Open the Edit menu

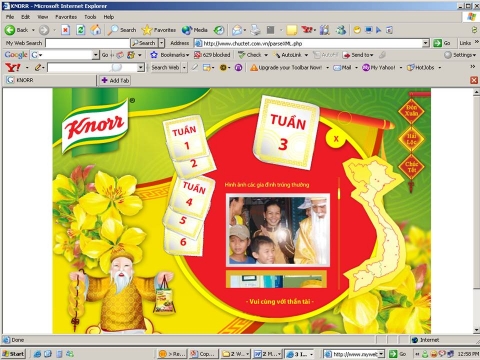pyautogui.click(x=26, y=17)
